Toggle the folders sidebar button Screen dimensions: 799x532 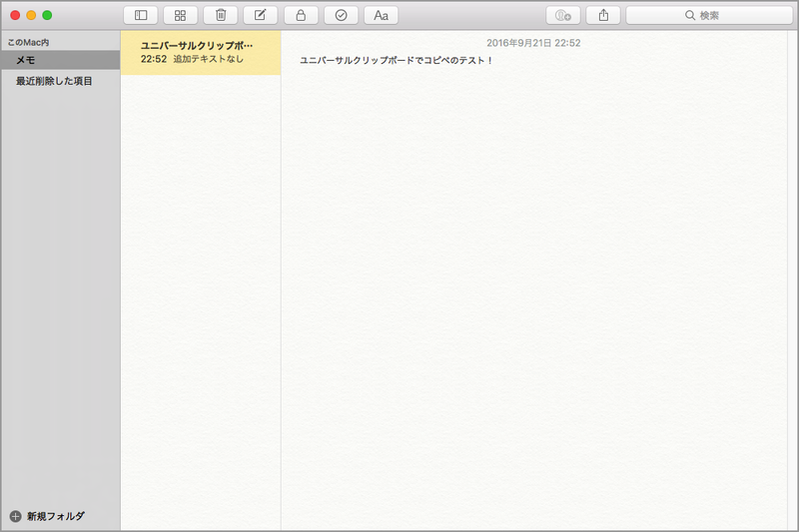click(140, 15)
